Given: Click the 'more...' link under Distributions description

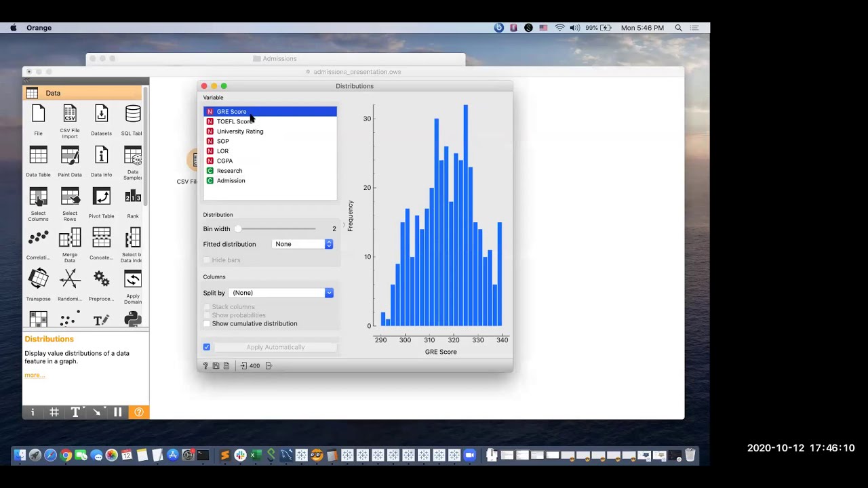Looking at the screenshot, I should point(34,375).
